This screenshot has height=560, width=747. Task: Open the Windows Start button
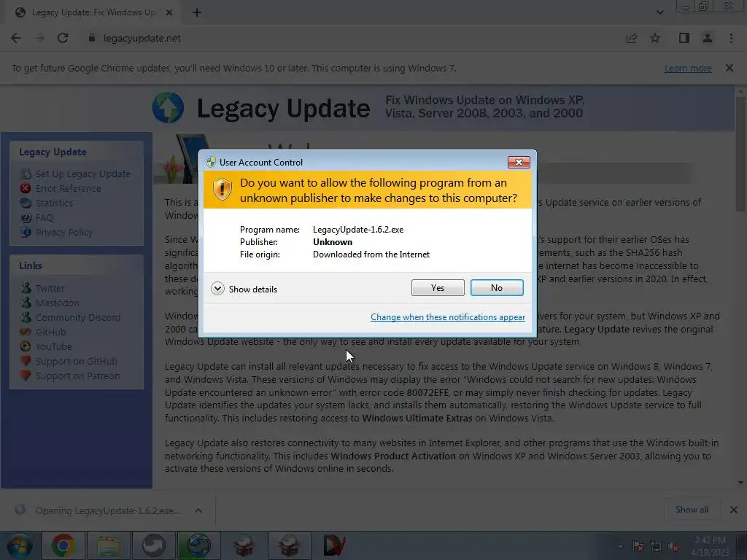(20, 545)
